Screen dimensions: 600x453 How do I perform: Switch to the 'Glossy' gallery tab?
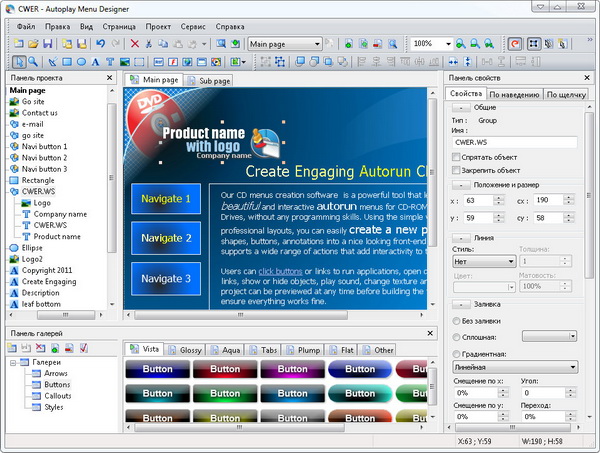click(x=185, y=350)
